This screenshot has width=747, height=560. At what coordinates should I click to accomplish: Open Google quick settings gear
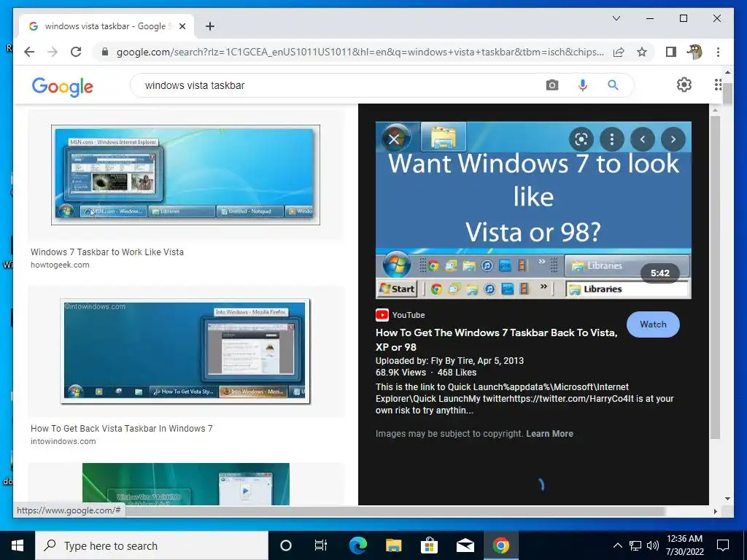click(x=684, y=85)
